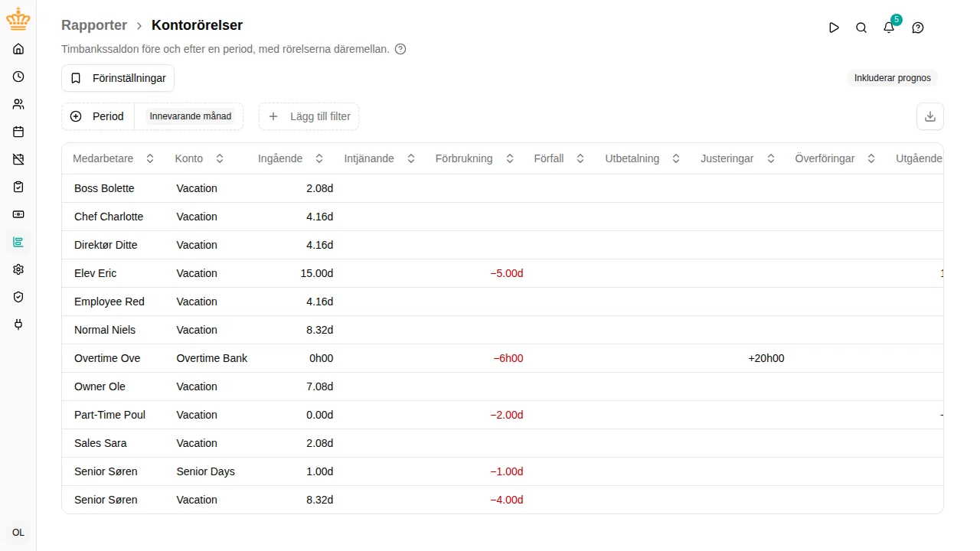Open the shield check sidebar icon

[18, 297]
